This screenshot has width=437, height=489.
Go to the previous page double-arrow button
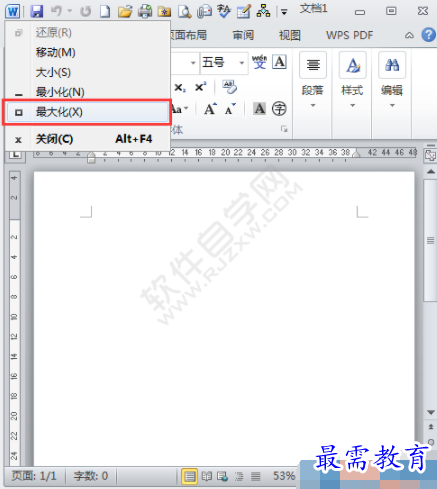coord(430,426)
